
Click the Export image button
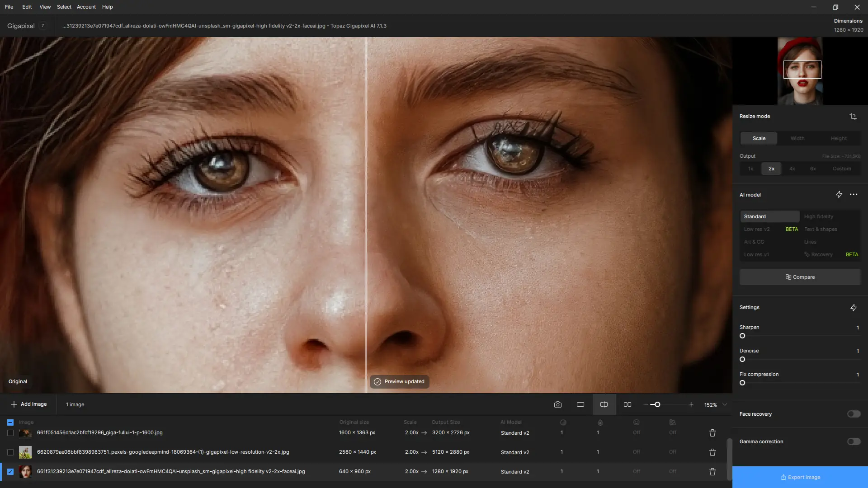tap(800, 477)
